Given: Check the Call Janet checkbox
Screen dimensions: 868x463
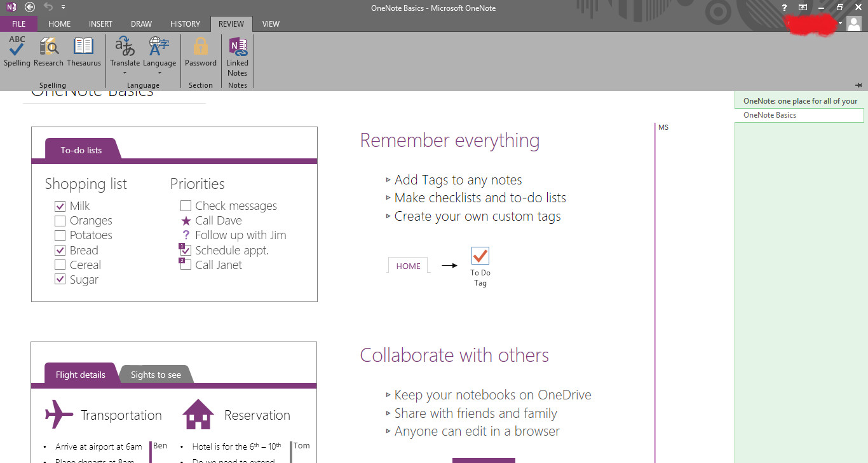Looking at the screenshot, I should coord(186,265).
